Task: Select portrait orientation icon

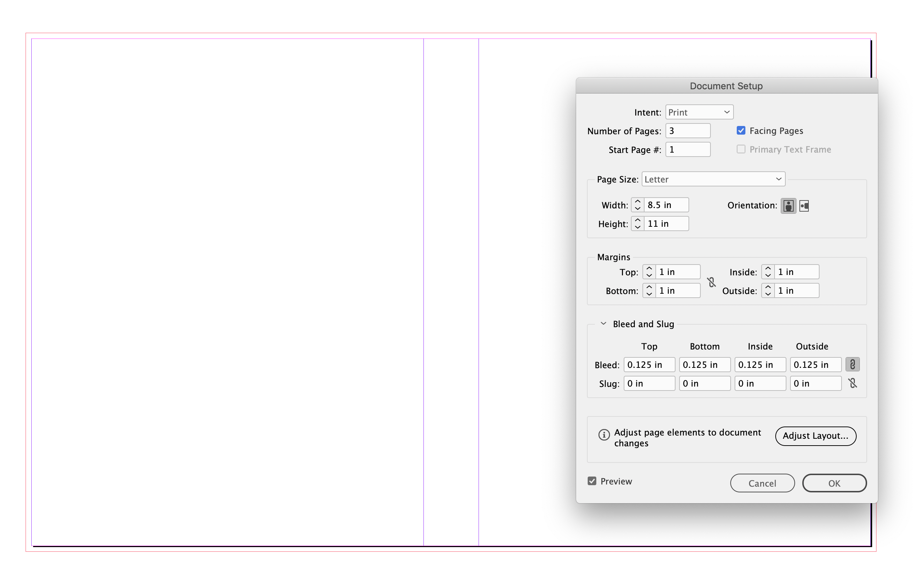Action: 788,206
